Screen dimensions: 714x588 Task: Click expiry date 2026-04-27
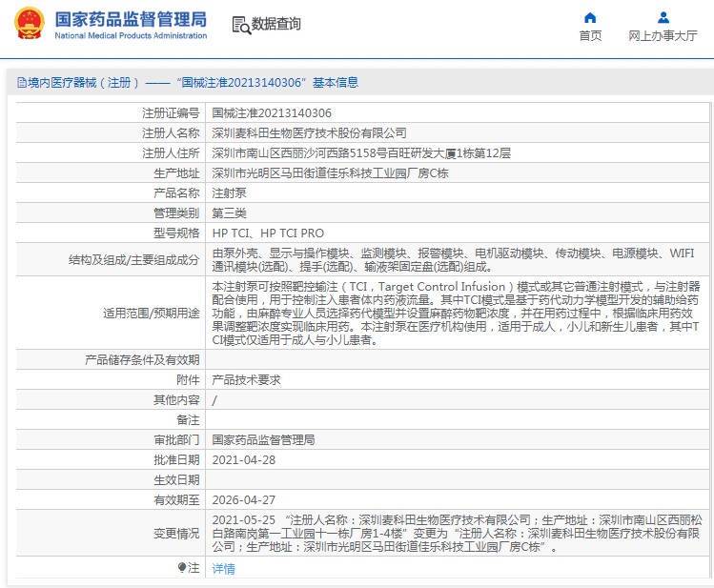(243, 499)
